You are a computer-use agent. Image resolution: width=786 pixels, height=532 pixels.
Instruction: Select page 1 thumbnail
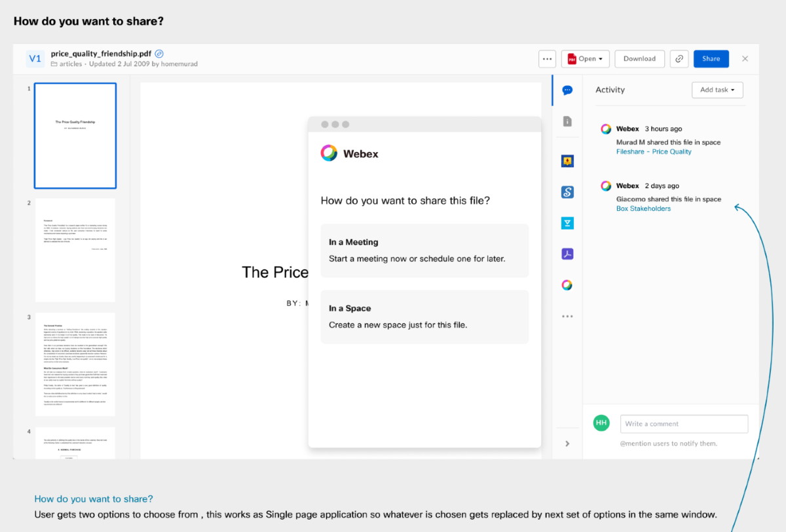coord(75,136)
